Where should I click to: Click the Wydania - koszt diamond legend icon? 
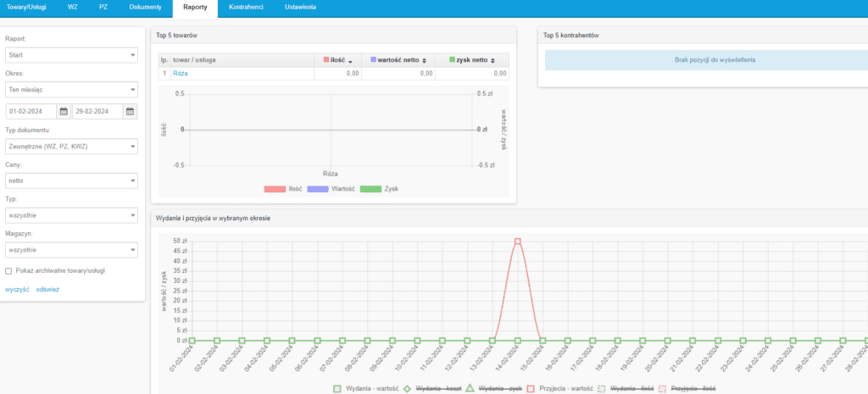point(406,389)
